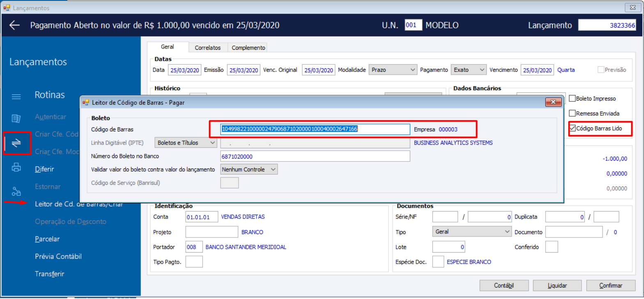Check the Boleto Impresso checkbox

pyautogui.click(x=572, y=99)
